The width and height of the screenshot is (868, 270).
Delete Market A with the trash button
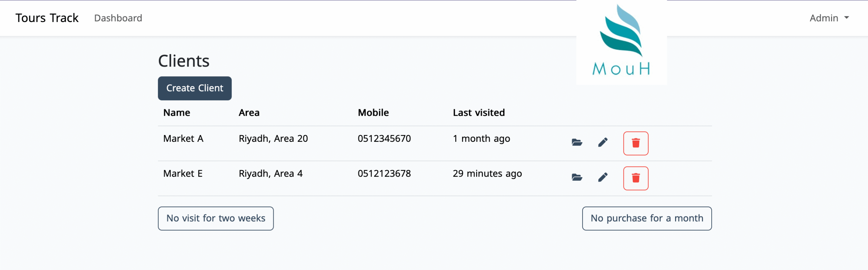(635, 143)
